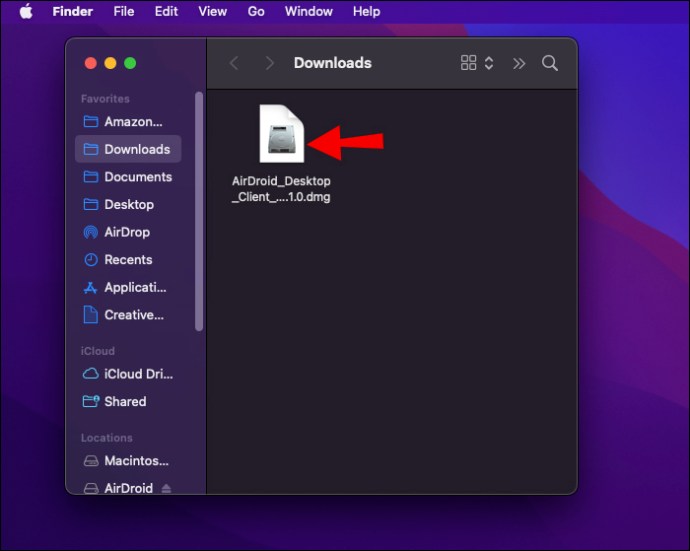Click the Locations section header
The width and height of the screenshot is (690, 551).
(x=106, y=438)
